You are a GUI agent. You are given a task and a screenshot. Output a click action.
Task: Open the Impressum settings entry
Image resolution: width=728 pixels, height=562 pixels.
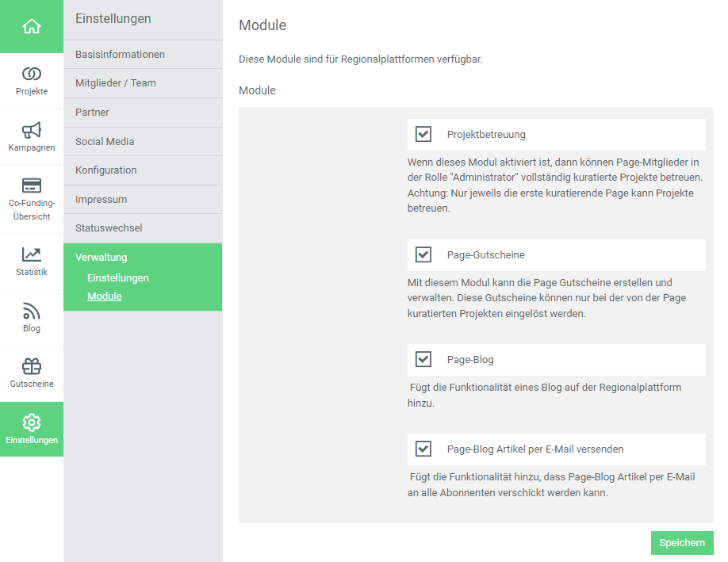tap(102, 199)
